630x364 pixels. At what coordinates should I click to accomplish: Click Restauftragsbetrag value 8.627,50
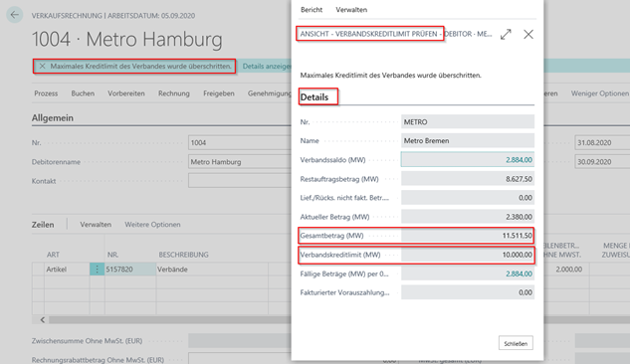[468, 179]
